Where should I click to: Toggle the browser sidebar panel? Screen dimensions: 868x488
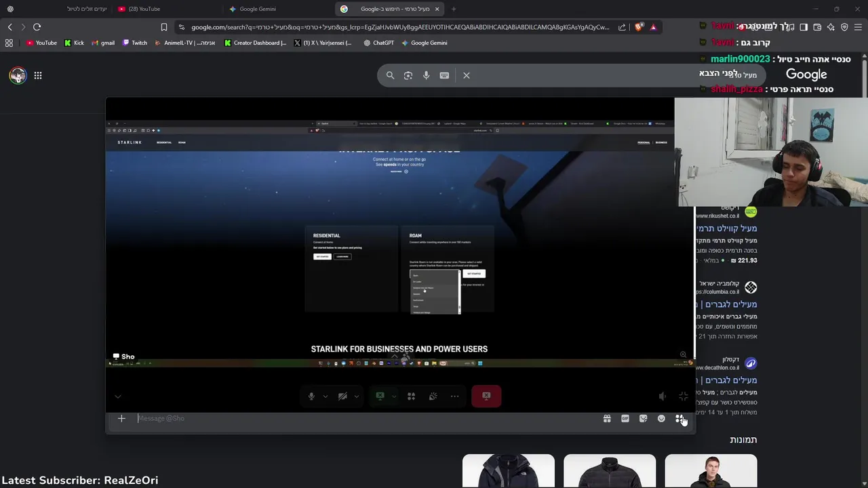click(x=804, y=27)
